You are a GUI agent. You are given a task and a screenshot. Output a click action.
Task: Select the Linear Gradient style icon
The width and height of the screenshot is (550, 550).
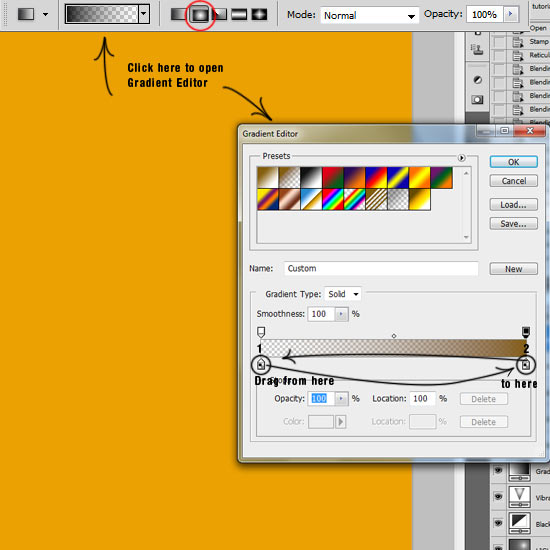pos(178,14)
